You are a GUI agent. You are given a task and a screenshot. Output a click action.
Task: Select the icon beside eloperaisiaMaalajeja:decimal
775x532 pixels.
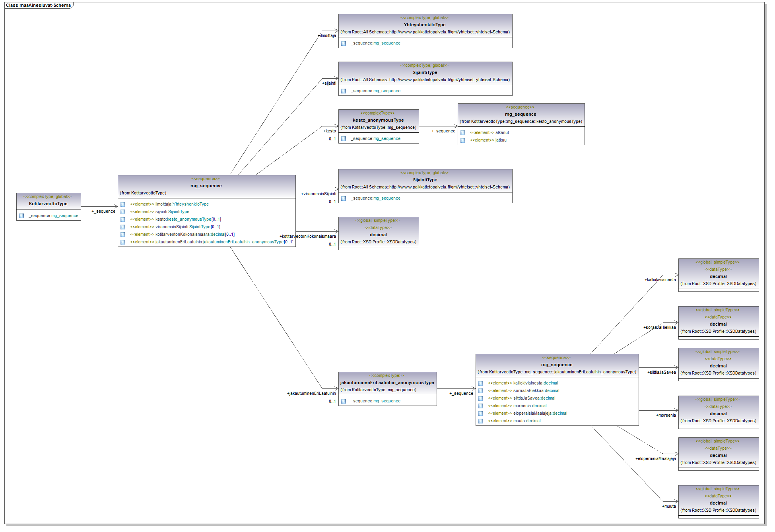click(x=481, y=414)
